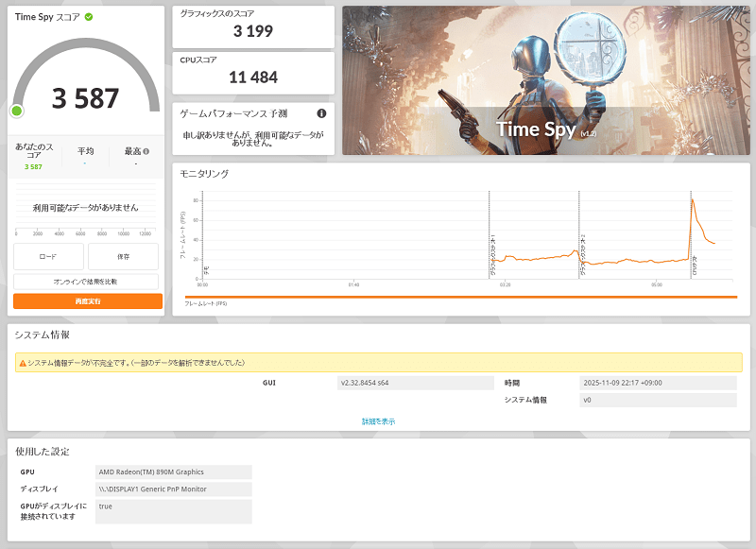Click the 使用した設定 section header
Image resolution: width=756 pixels, height=549 pixels.
[x=45, y=450]
